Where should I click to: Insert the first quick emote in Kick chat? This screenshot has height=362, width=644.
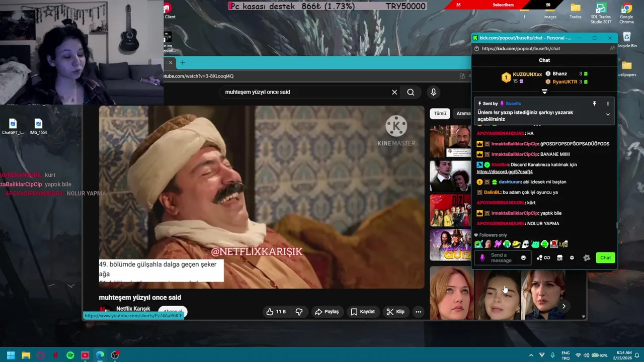point(478,244)
